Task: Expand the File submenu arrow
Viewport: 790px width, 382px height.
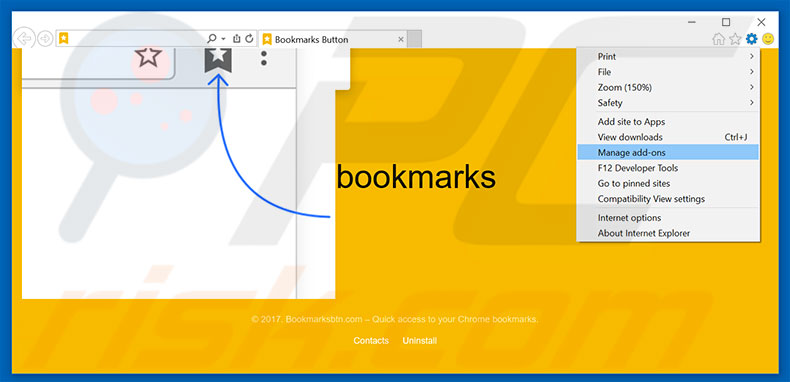Action: (752, 72)
